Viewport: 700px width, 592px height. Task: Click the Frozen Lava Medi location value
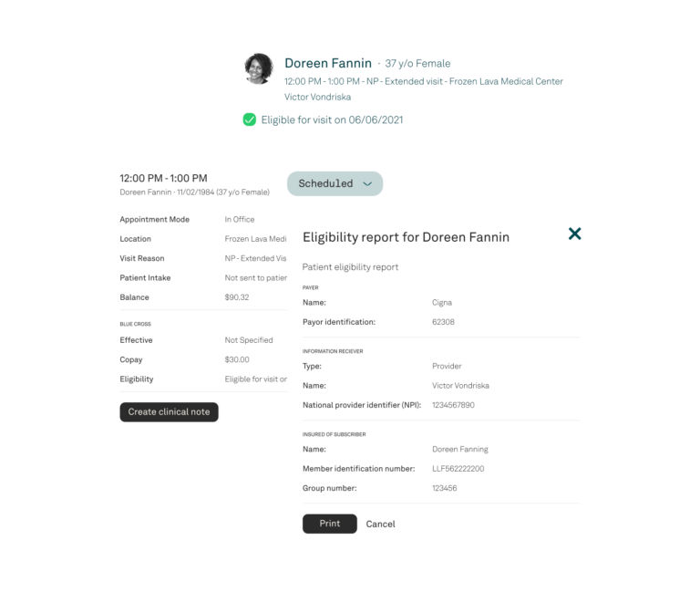[256, 239]
